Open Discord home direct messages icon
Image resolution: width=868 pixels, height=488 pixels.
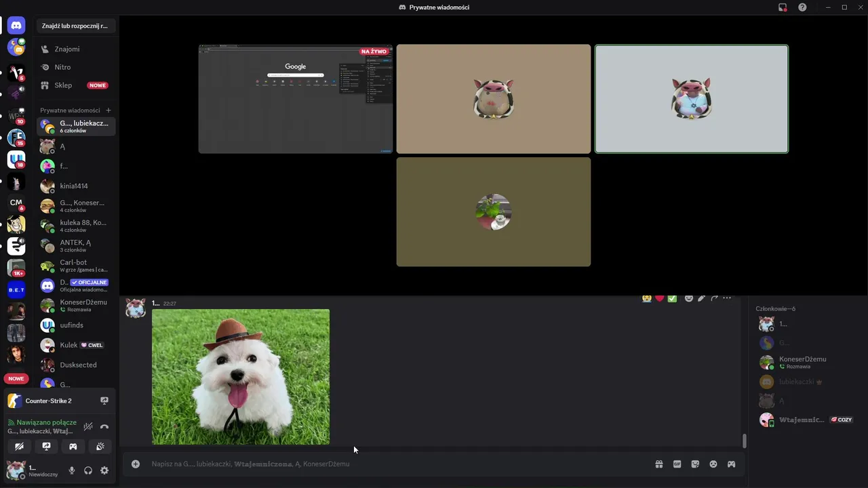coord(16,26)
